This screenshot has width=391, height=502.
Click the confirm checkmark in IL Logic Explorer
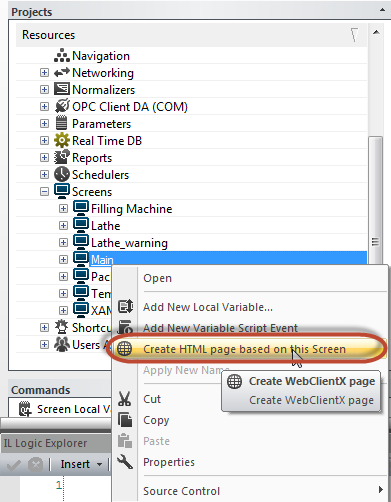coord(14,464)
